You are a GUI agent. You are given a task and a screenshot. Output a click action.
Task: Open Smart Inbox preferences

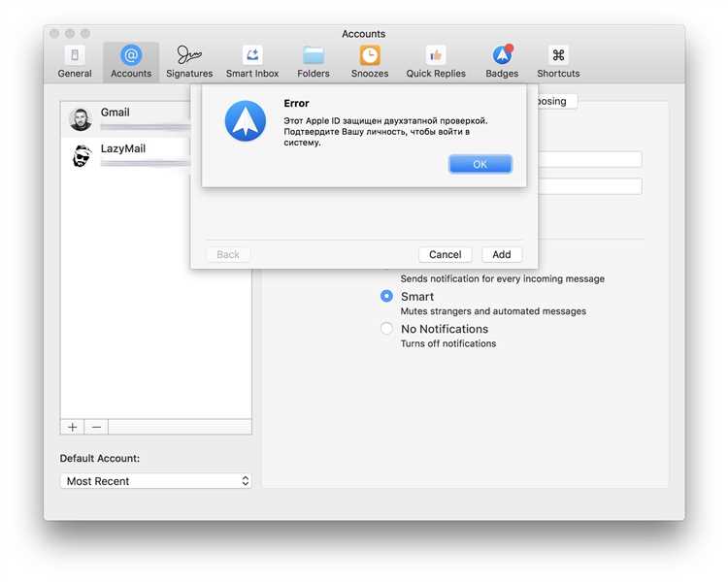coord(252,62)
